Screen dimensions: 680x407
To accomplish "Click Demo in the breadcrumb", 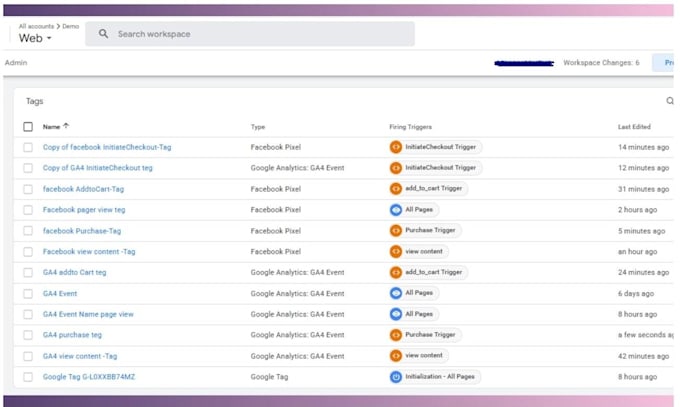I will (71, 26).
